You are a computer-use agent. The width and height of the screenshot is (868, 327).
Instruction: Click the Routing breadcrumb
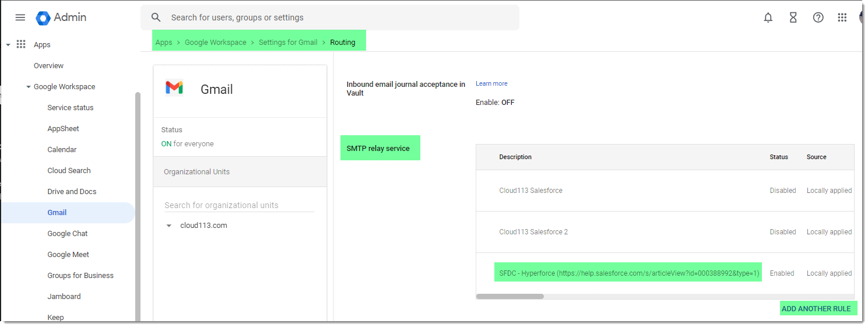343,42
